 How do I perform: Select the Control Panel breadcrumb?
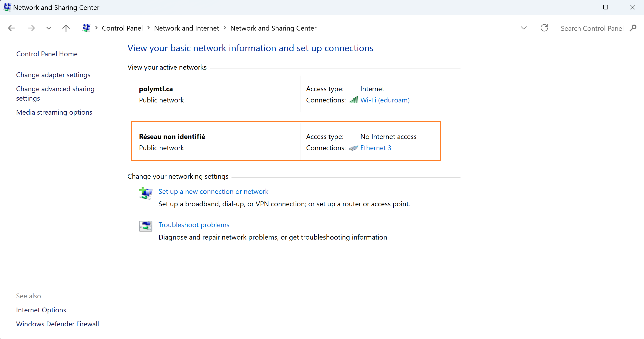click(x=122, y=28)
